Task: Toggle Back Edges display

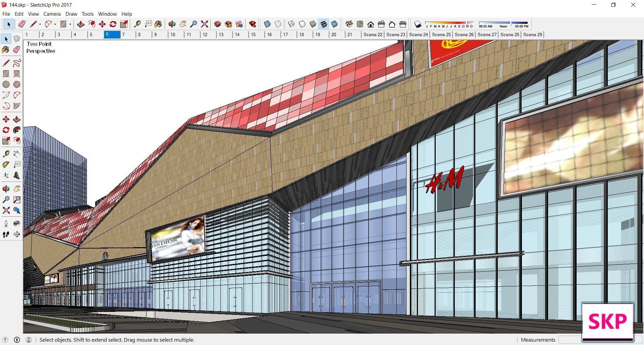Action: [278, 24]
